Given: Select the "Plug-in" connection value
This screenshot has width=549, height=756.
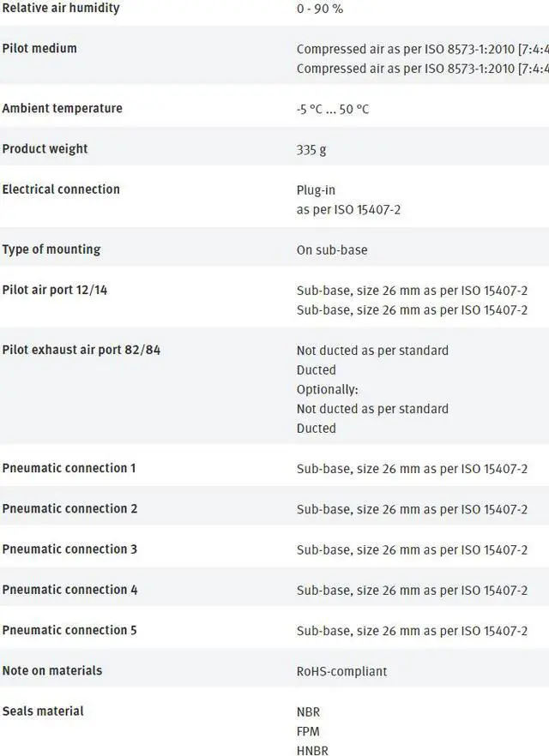Looking at the screenshot, I should click(316, 190).
